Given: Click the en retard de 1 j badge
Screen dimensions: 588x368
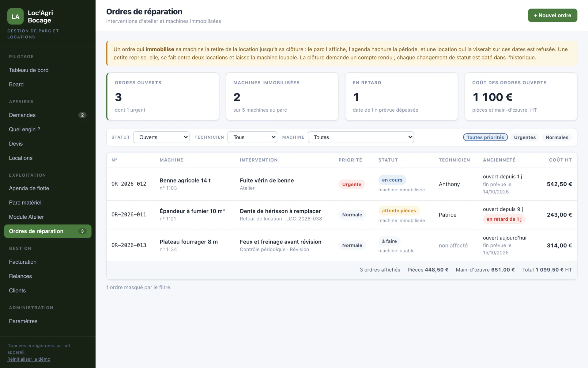Looking at the screenshot, I should pos(504,219).
